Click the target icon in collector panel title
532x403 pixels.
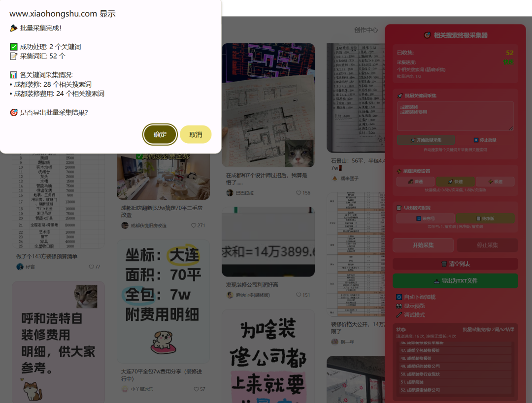click(427, 35)
